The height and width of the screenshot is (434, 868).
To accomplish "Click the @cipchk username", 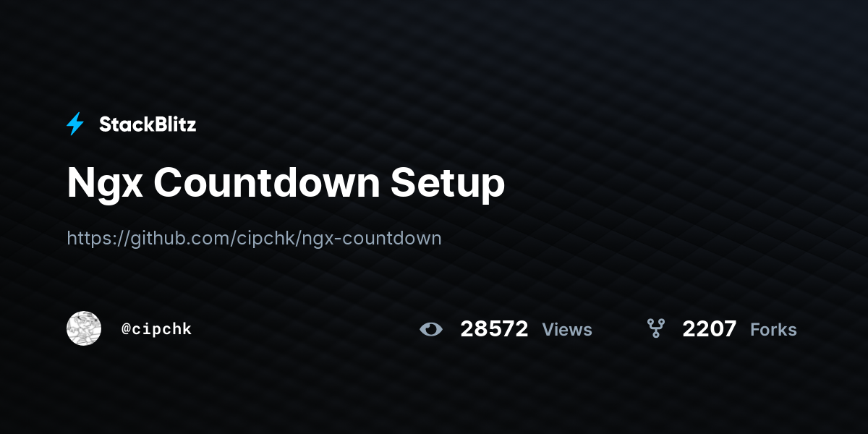I will 156,329.
